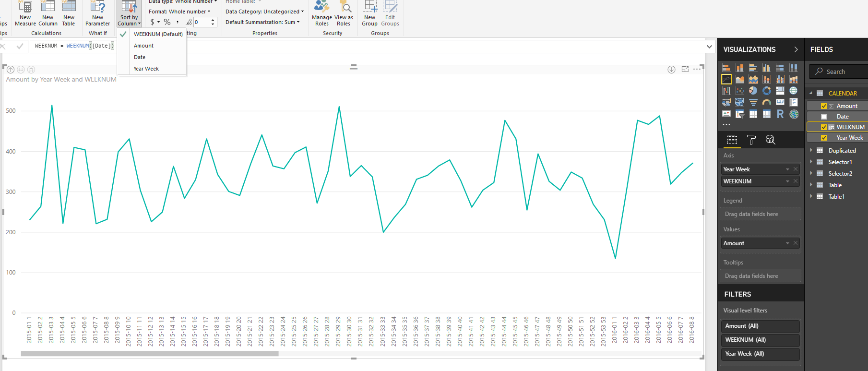Open the Default Summarization dropdown

(x=262, y=22)
